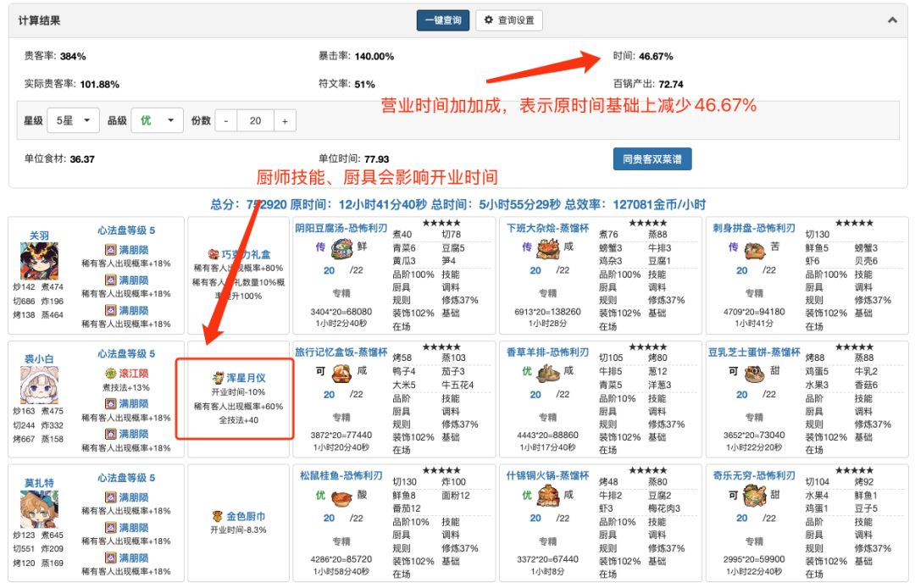Click 松鼠桂鱼 score 4286*20=85720
This screenshot has width=915, height=588.
(x=341, y=559)
